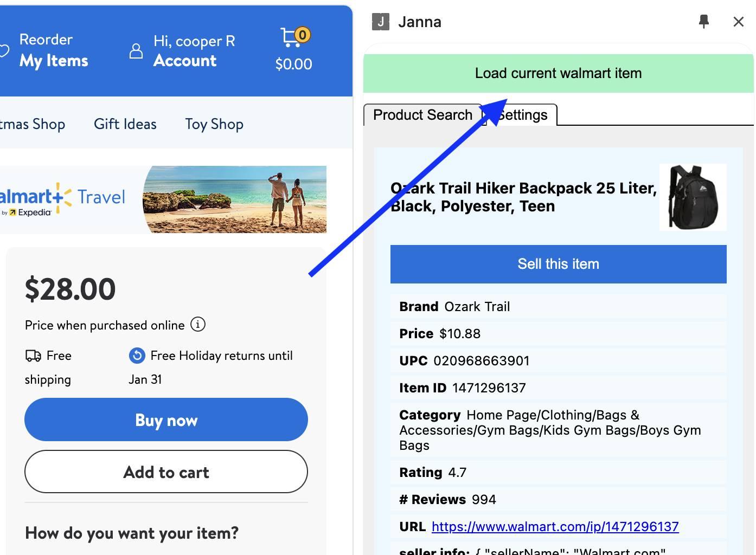The image size is (756, 555).
Task: Click the Item ID 1471296137 row
Action: [x=558, y=388]
